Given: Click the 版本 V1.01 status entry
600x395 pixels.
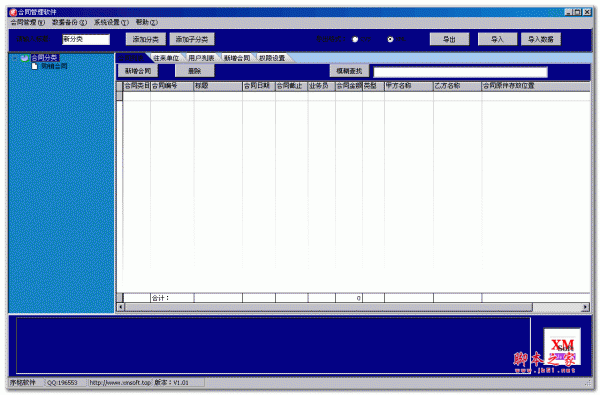Looking at the screenshot, I should coord(178,383).
